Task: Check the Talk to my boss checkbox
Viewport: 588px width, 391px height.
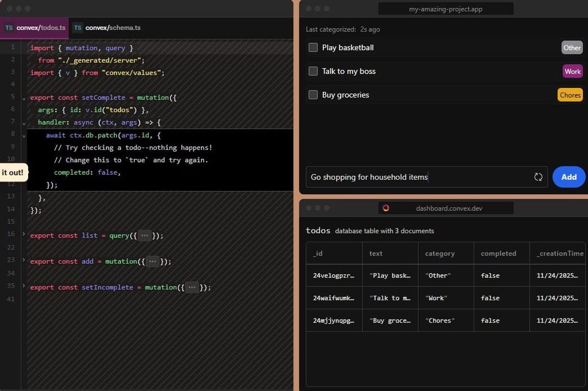Action: [x=313, y=71]
